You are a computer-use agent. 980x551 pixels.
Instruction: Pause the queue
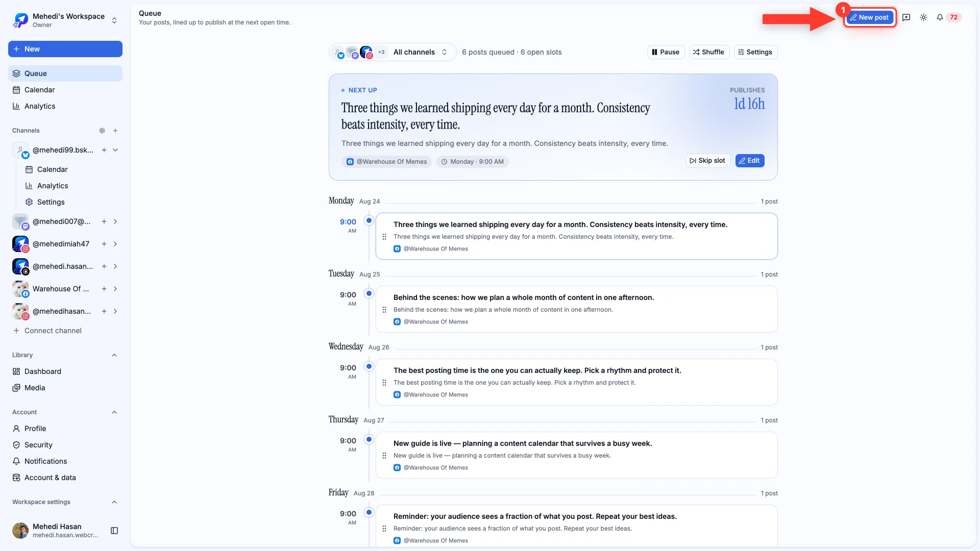[x=666, y=52]
